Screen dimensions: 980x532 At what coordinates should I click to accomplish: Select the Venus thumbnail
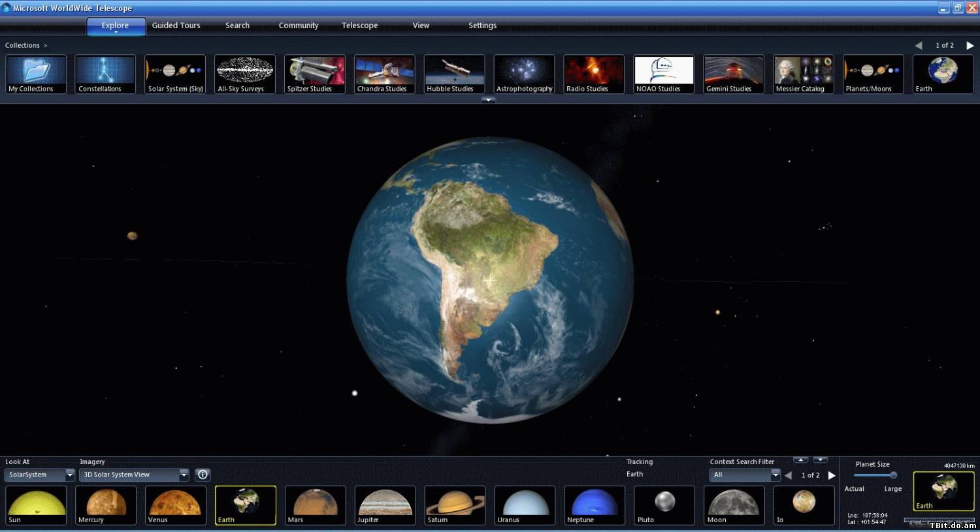point(176,505)
